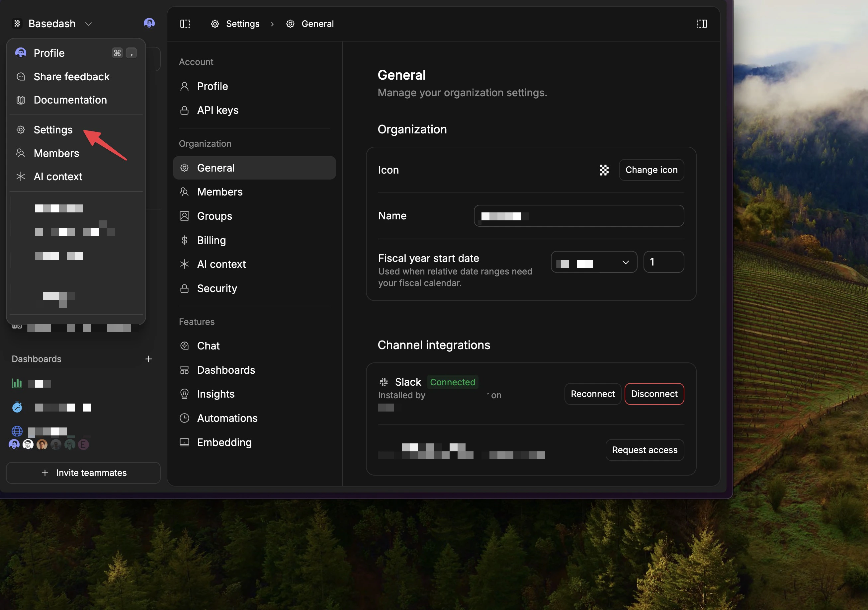The width and height of the screenshot is (868, 610).
Task: Open AI context under Features
Action: point(221,264)
